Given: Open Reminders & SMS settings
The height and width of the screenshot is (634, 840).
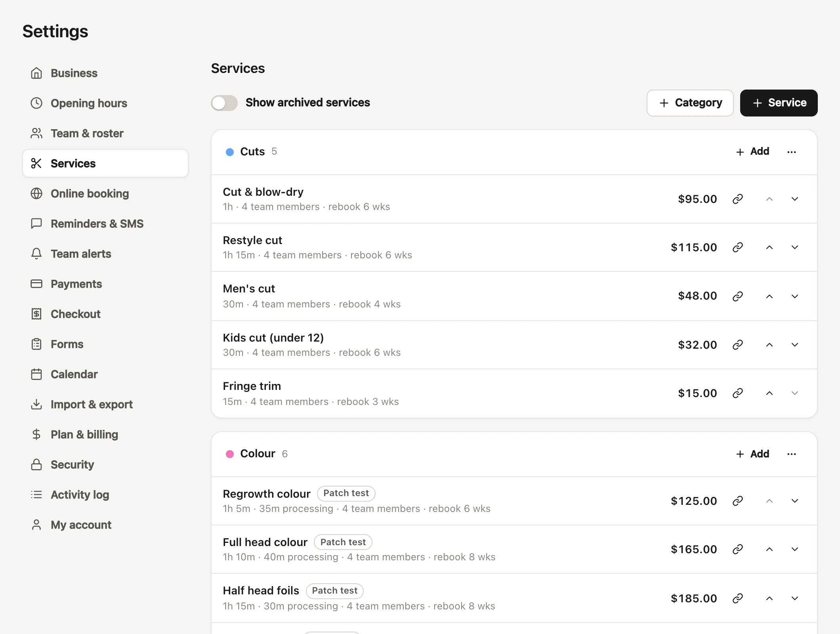Looking at the screenshot, I should (x=105, y=224).
